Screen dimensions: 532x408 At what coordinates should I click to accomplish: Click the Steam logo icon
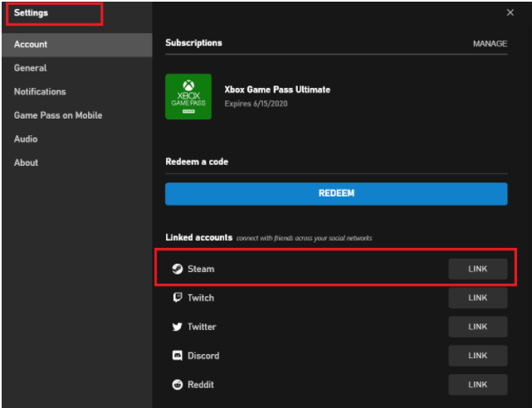pyautogui.click(x=178, y=269)
